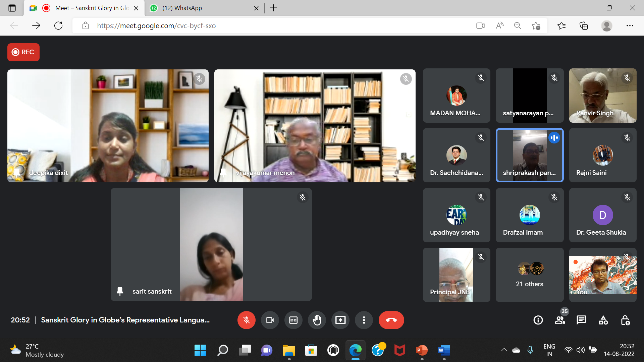Screen dimensions: 644x362
Task: Show everyone participants panel
Action: 559,320
